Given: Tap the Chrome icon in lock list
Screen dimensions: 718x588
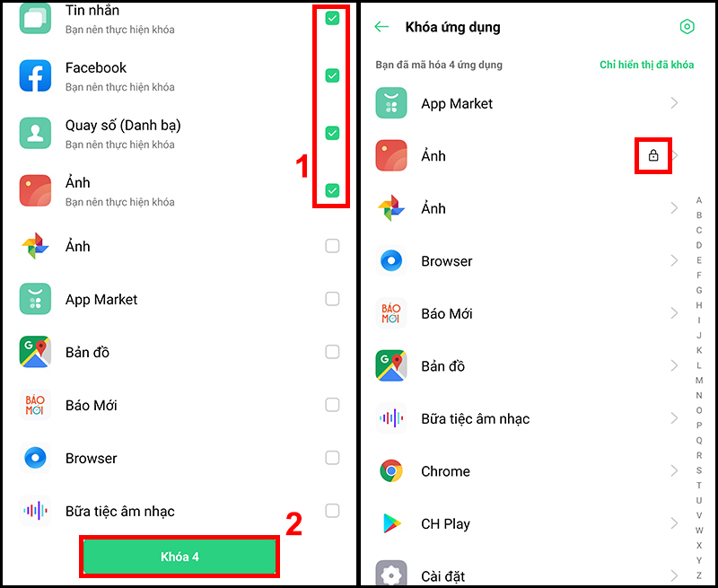Looking at the screenshot, I should (391, 470).
